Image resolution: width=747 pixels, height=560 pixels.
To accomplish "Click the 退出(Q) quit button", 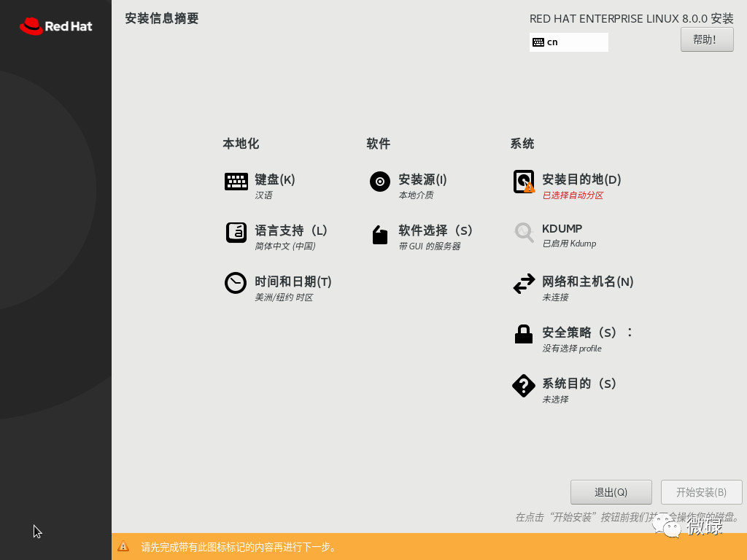I will (x=611, y=492).
